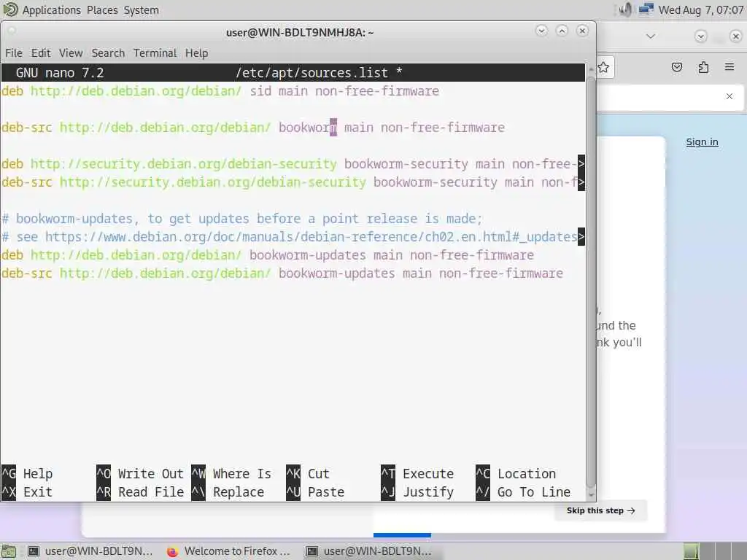Viewport: 747px width, 560px height.
Task: Click 'bookworm-updates' on the last deb-src line
Action: 337,273
